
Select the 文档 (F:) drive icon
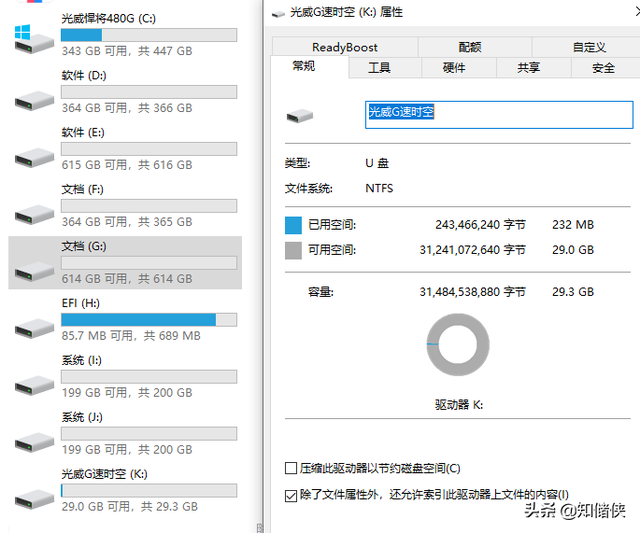click(x=34, y=215)
